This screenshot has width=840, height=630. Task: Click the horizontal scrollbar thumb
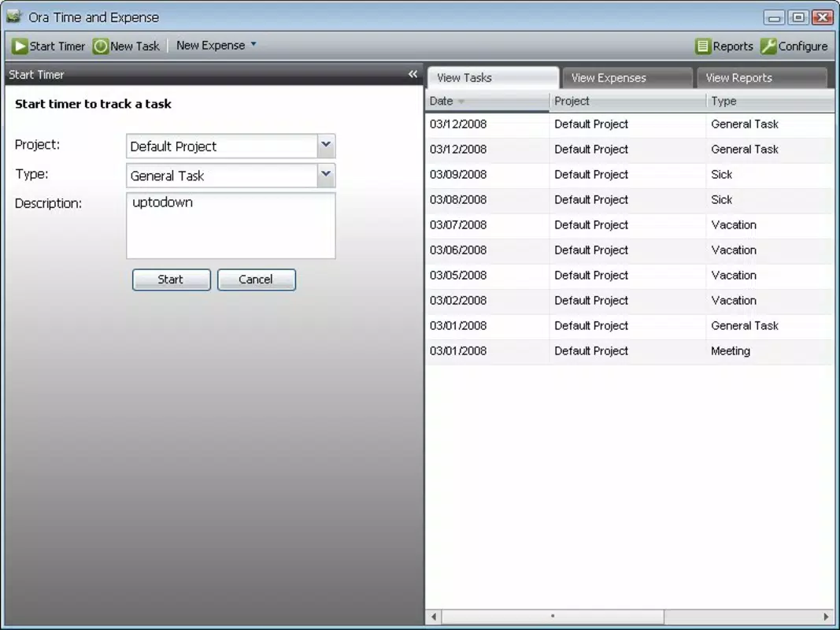553,617
